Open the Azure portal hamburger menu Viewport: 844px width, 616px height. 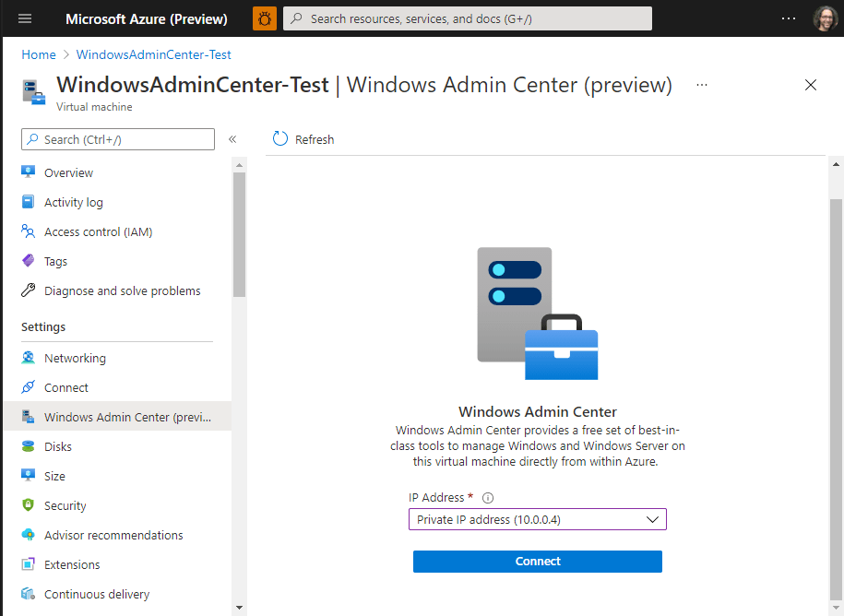tap(25, 18)
